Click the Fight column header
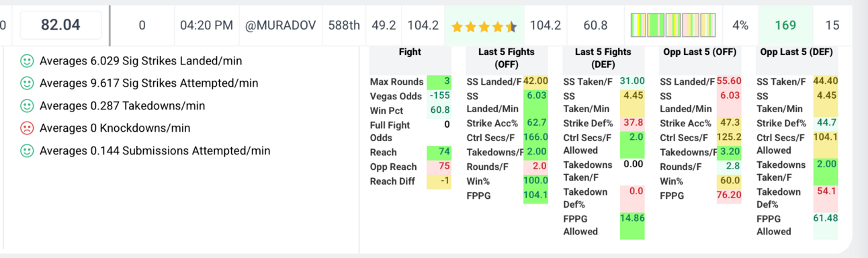The image size is (868, 258). [410, 52]
